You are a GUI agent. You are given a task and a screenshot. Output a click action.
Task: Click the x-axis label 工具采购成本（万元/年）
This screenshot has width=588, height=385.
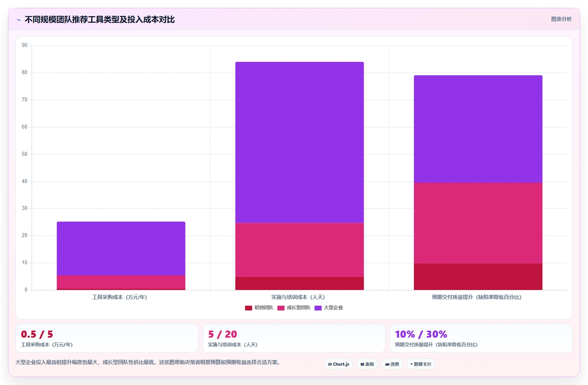[x=119, y=297]
